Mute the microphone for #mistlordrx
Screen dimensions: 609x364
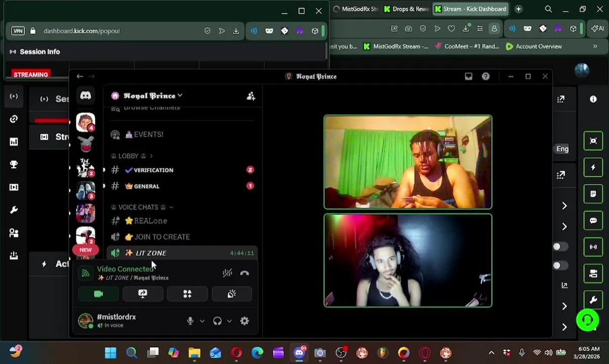190,321
